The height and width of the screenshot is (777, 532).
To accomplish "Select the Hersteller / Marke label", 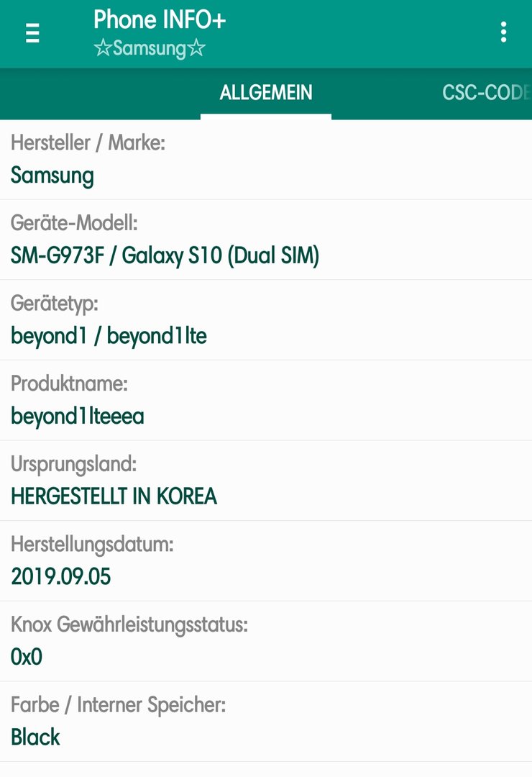I will [x=88, y=142].
